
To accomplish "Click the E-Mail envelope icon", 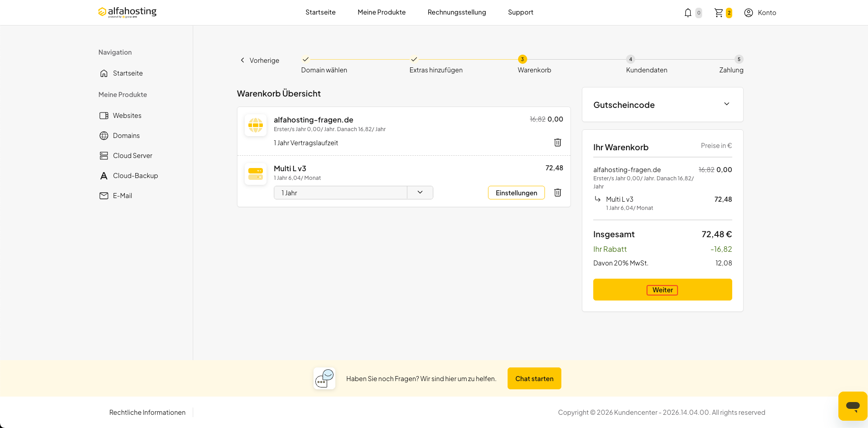I will [104, 196].
